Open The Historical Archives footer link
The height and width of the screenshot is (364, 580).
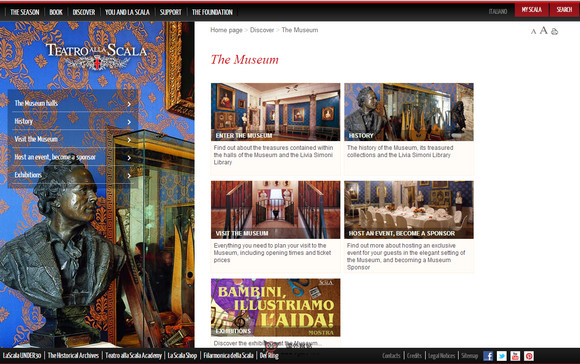[73, 355]
